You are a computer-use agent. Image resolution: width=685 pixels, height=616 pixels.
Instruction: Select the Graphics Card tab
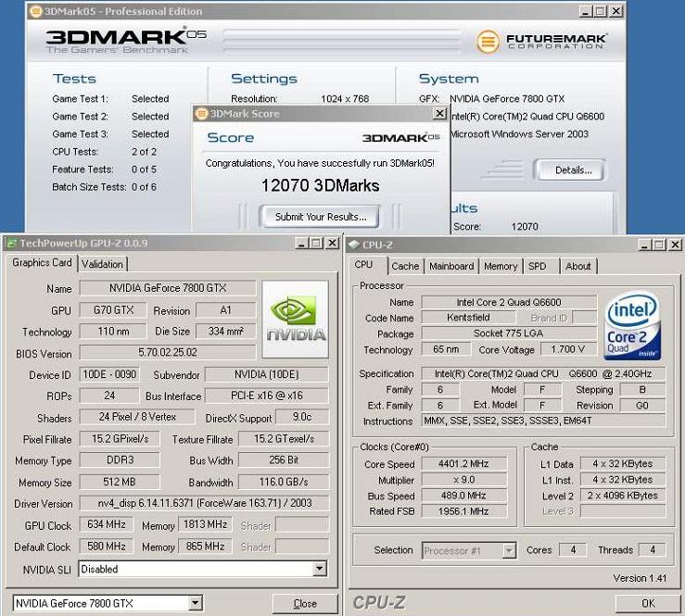[42, 263]
